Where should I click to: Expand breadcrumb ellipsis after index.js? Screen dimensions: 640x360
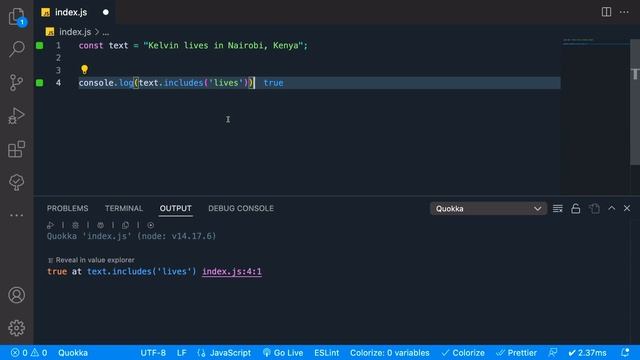[106, 32]
